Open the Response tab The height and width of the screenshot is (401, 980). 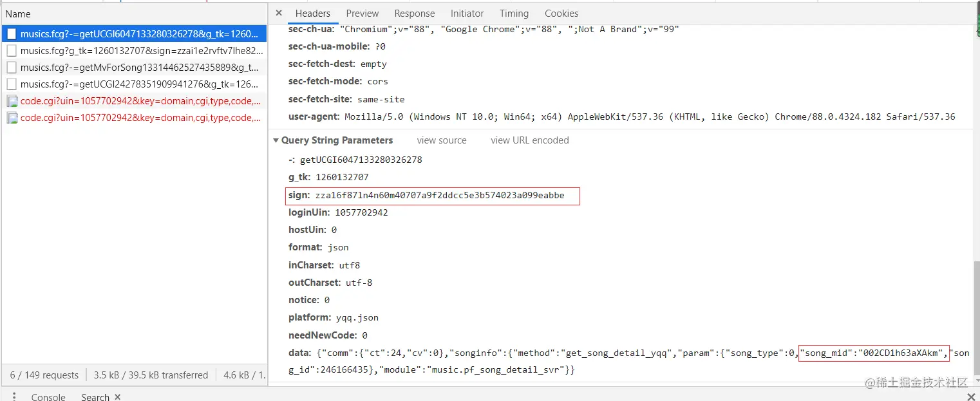415,13
